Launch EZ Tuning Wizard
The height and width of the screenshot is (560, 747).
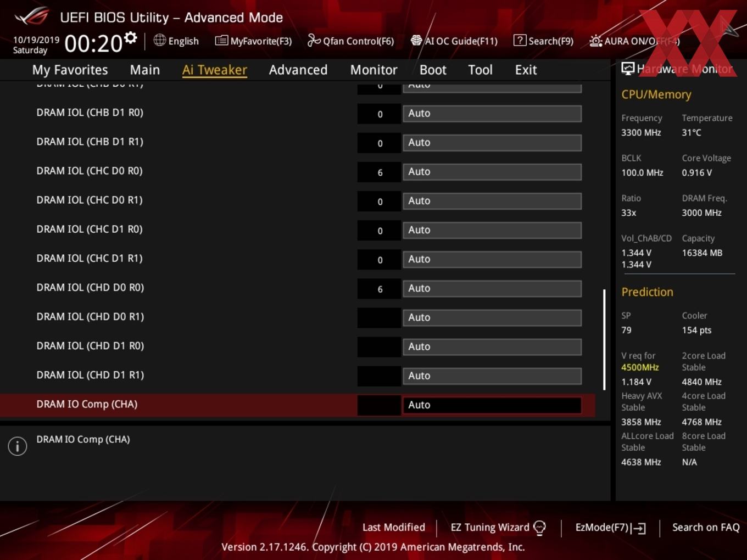coord(498,528)
